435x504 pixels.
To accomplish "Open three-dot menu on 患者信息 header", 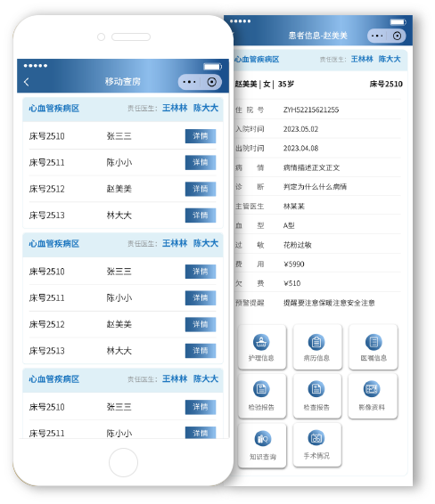I will 377,36.
